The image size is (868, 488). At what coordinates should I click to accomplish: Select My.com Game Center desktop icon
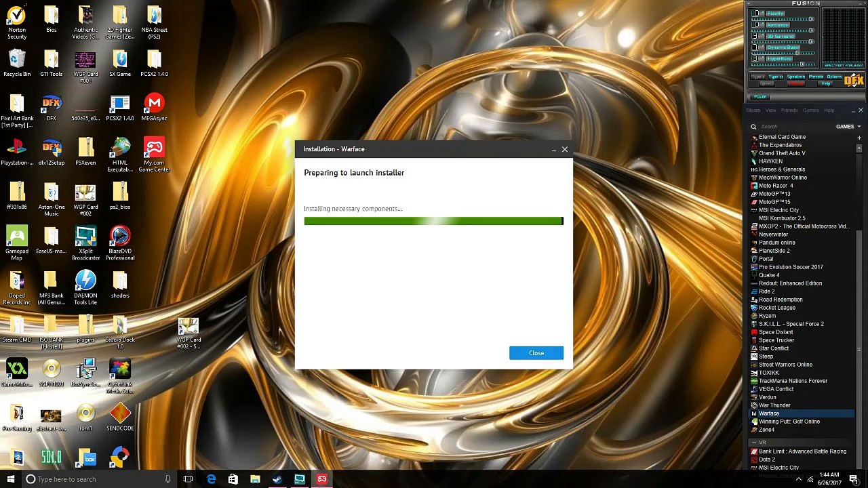pyautogui.click(x=155, y=155)
